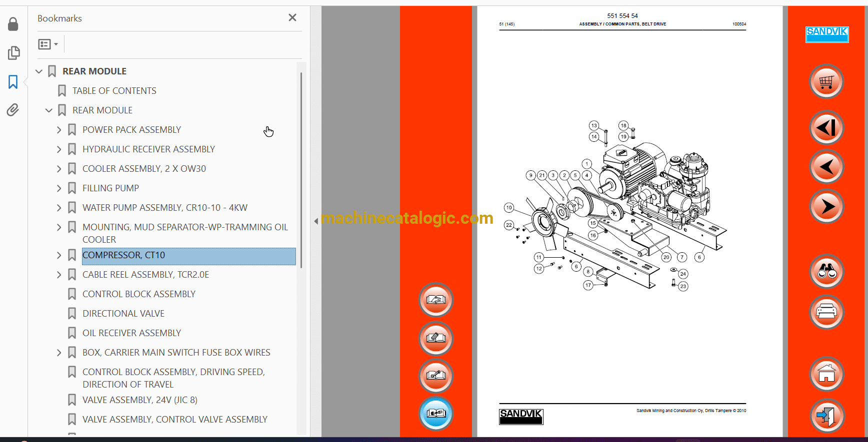Open the OIL RECEIVER ASSEMBLY bookmark
The image size is (868, 442).
pyautogui.click(x=131, y=333)
